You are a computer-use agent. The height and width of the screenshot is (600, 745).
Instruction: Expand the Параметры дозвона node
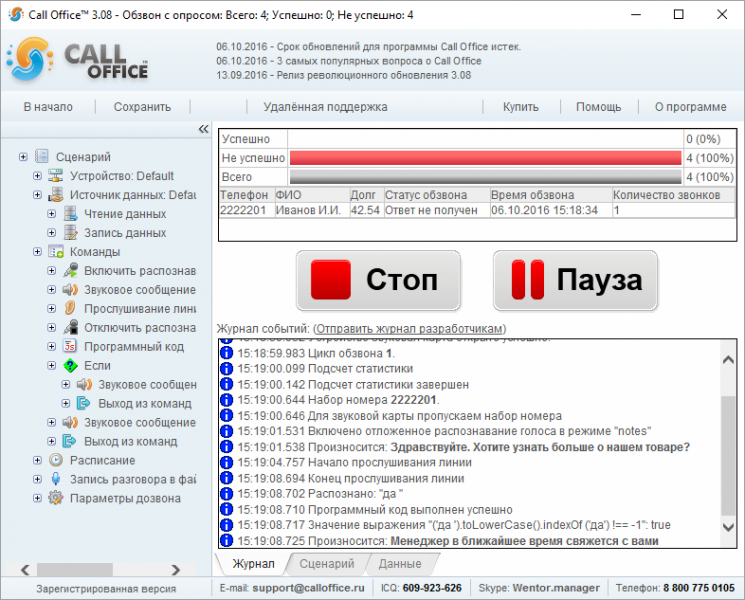pyautogui.click(x=38, y=498)
